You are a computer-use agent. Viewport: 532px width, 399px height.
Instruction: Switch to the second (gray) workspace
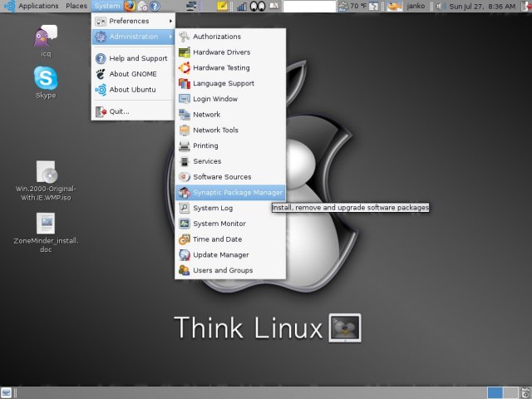[x=510, y=392]
